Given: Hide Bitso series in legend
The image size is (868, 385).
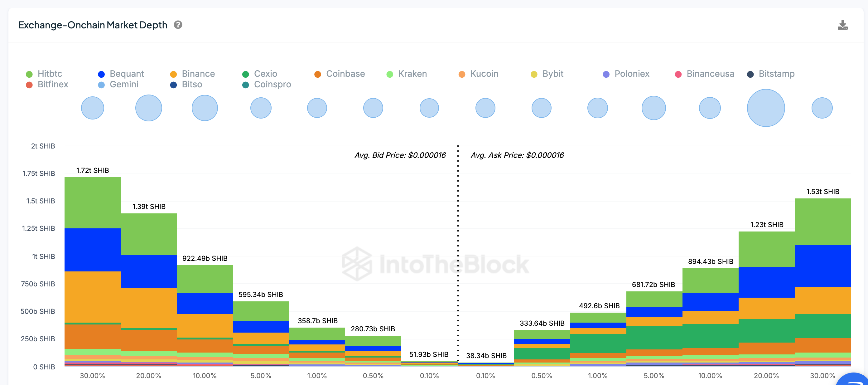Looking at the screenshot, I should pos(186,85).
